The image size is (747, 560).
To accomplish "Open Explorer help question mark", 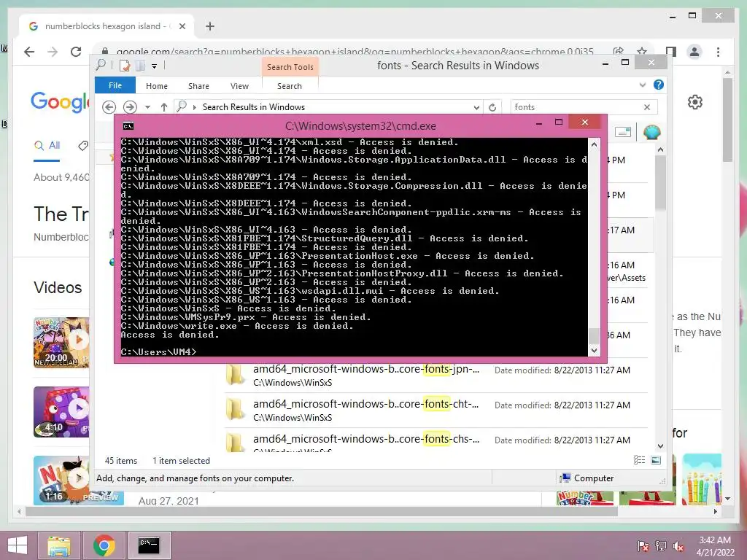I will 659,85.
